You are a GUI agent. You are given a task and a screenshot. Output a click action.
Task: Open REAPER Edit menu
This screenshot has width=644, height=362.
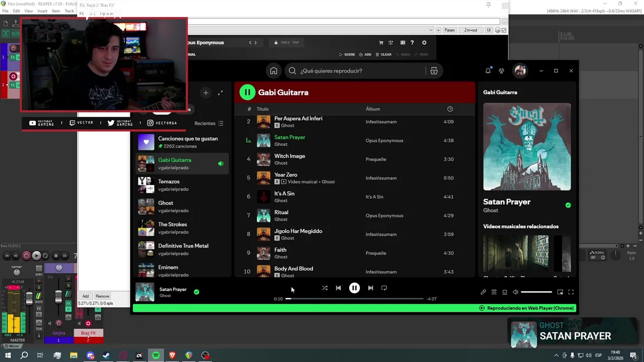(x=17, y=11)
